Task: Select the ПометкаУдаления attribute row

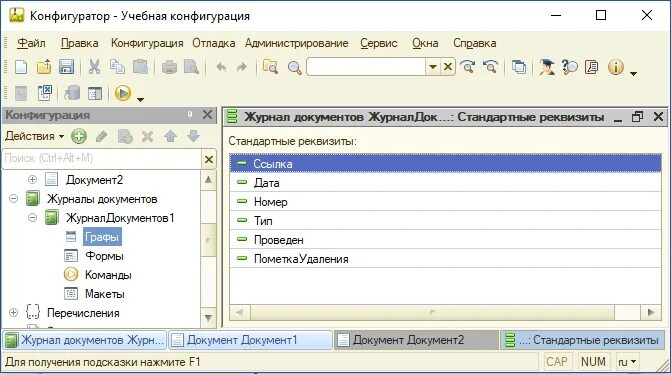Action: coord(445,259)
